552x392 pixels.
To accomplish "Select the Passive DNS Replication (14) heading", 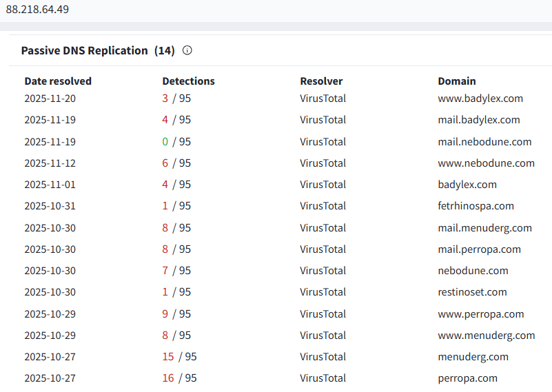I will tap(98, 50).
